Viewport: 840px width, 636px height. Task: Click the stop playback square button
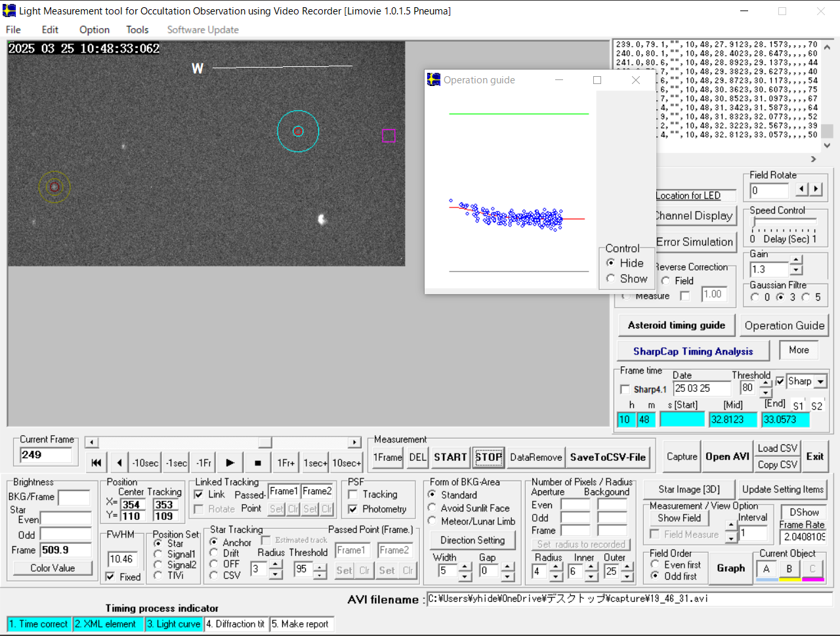(258, 463)
